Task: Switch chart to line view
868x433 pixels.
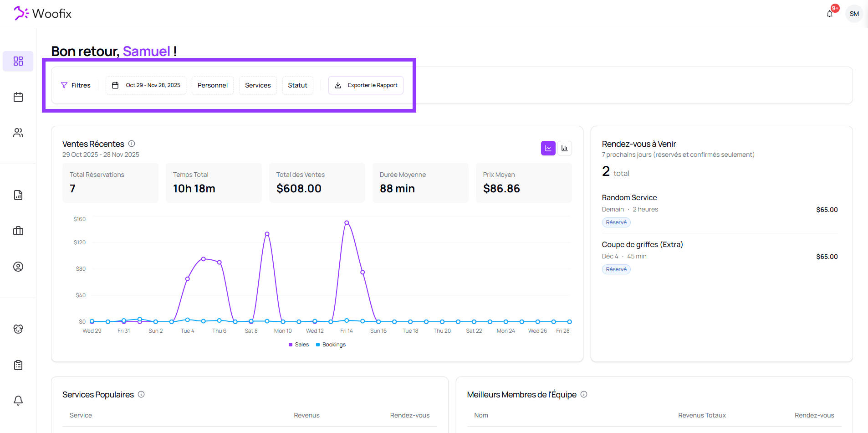Action: point(548,148)
